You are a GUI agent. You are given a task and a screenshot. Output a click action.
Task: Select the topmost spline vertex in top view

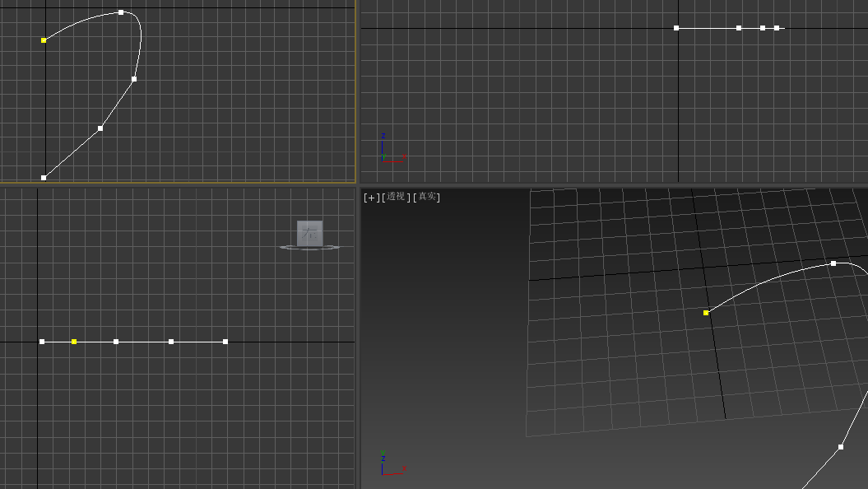coord(121,12)
